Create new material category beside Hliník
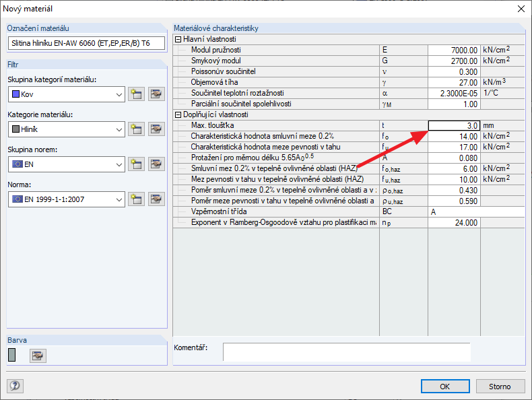This screenshot has width=532, height=400. click(137, 129)
